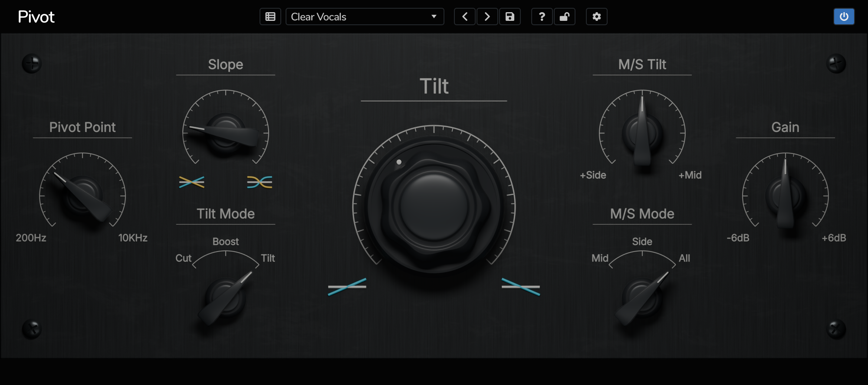Click the rising tilt line icon
The width and height of the screenshot is (868, 385).
coord(347,287)
